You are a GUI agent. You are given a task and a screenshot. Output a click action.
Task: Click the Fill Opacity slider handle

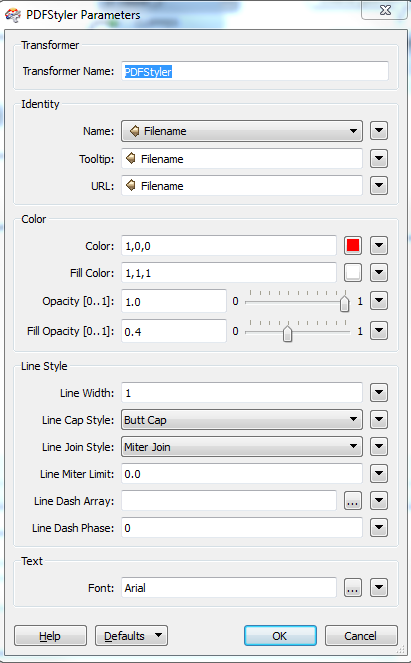(x=288, y=334)
